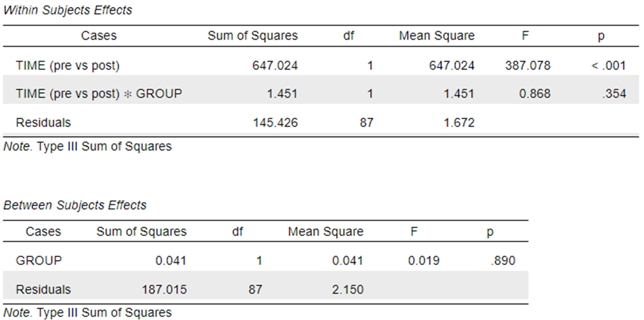
Task: Click the F value 0.868
Action: point(535,94)
